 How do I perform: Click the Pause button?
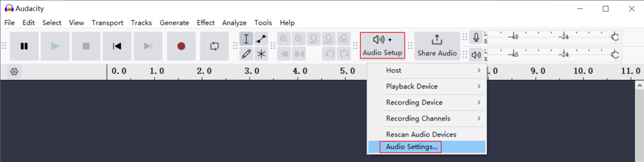(x=24, y=46)
